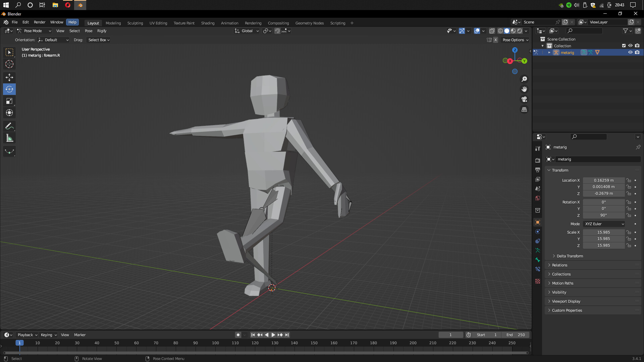
Task: Open the Armature Object Data properties tab
Action: [538, 250]
